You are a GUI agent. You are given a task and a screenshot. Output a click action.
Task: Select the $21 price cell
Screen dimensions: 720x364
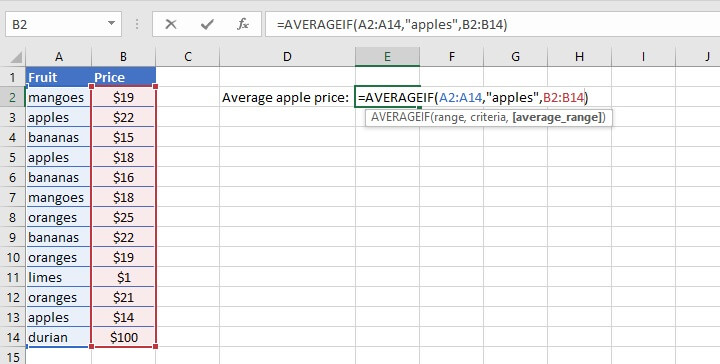click(x=124, y=297)
